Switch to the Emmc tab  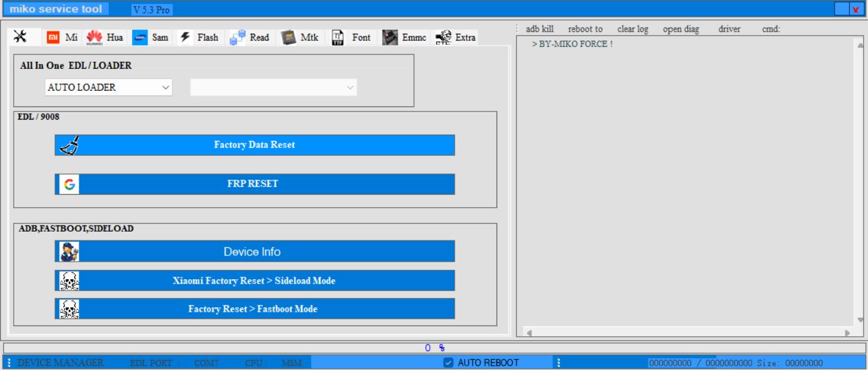point(403,38)
